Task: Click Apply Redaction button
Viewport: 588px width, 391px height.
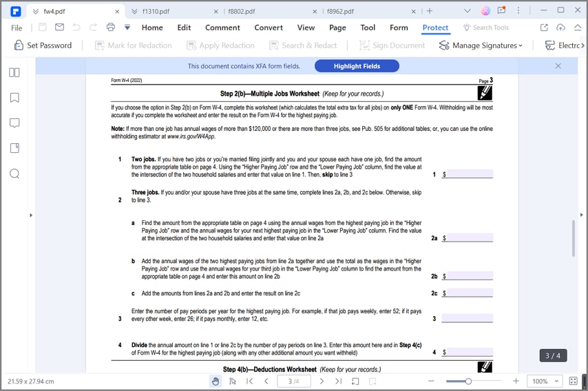Action: click(x=220, y=45)
